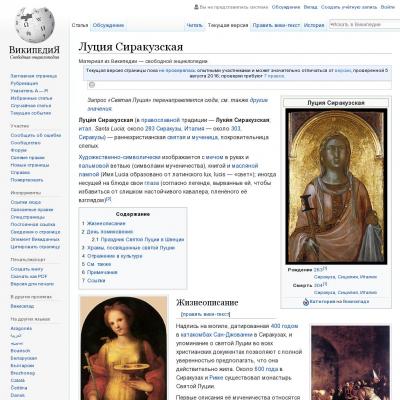Screen dimensions: 400x400
Task: Click Создать книгу
Action: tap(27, 269)
